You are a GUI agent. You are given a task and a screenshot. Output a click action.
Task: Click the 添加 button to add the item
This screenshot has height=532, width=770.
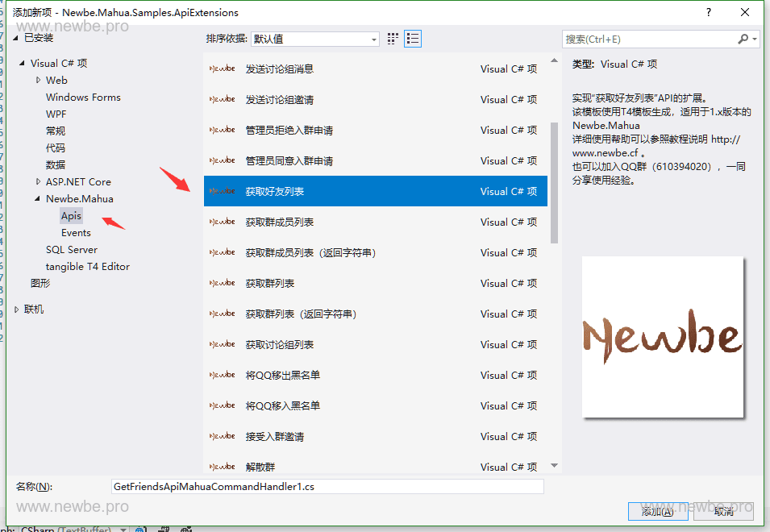coord(657,511)
